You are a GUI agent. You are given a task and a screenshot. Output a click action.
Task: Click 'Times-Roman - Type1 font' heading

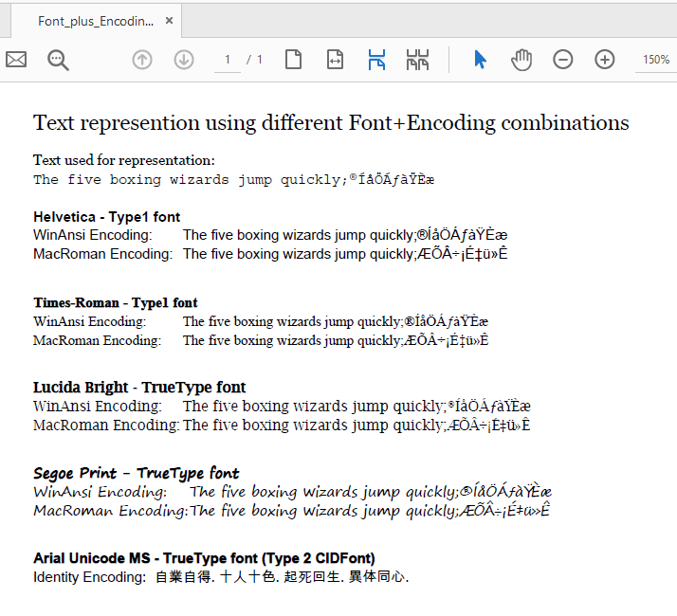116,302
